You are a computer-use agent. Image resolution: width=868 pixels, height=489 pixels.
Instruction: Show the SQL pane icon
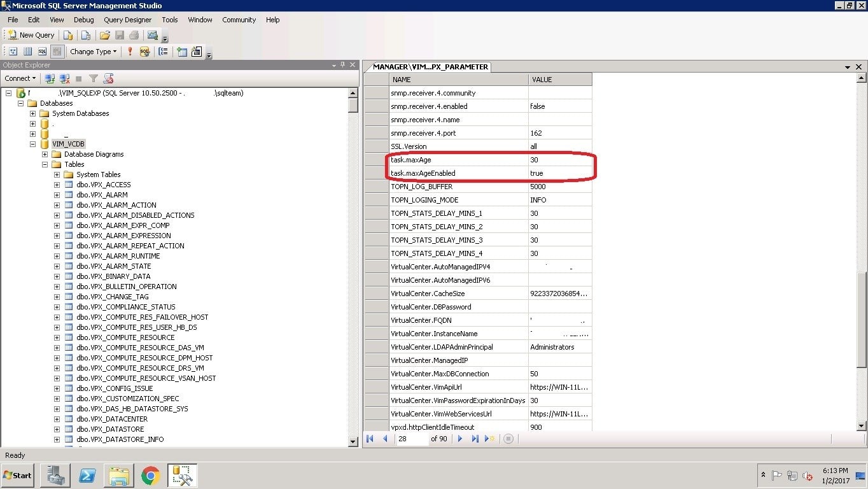[42, 52]
